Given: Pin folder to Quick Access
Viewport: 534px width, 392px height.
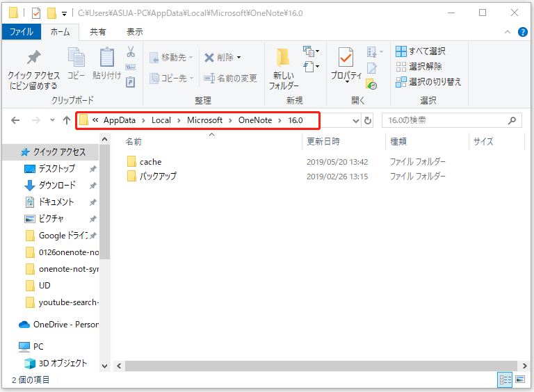Looking at the screenshot, I should click(x=33, y=70).
